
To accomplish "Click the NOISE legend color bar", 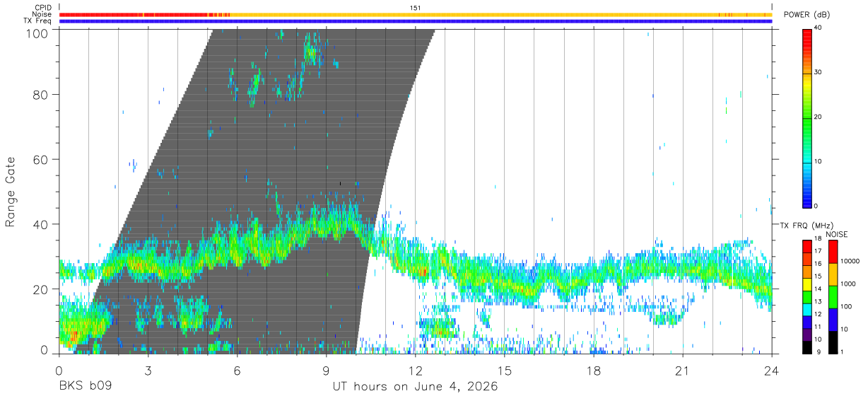I will click(x=832, y=296).
